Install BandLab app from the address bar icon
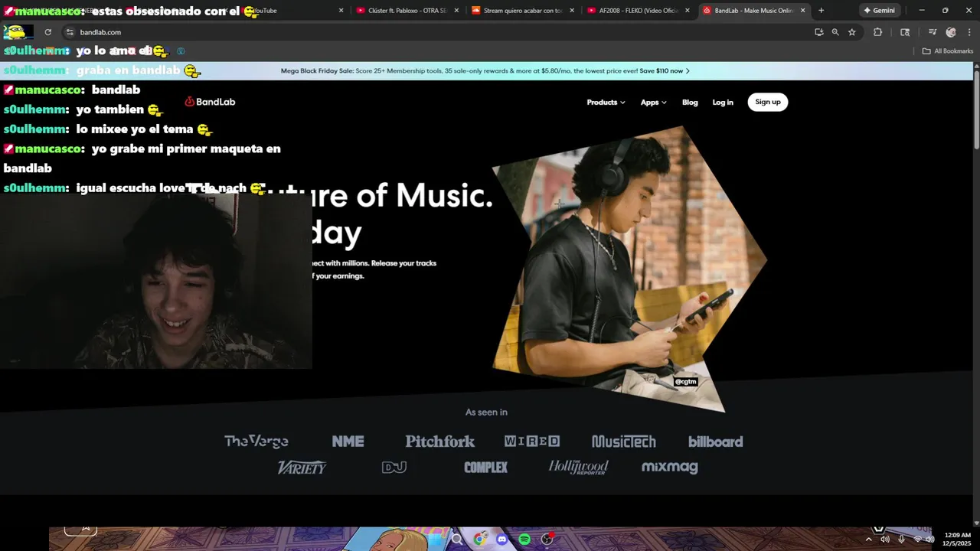 [x=818, y=32]
